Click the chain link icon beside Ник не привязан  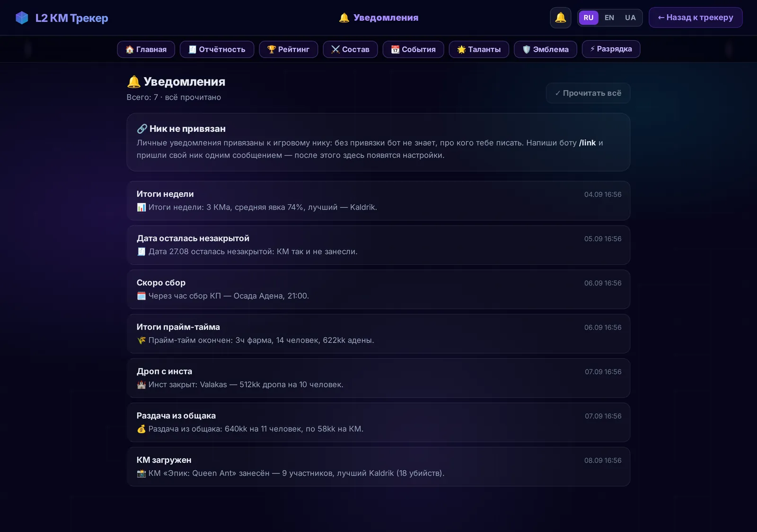(x=142, y=129)
